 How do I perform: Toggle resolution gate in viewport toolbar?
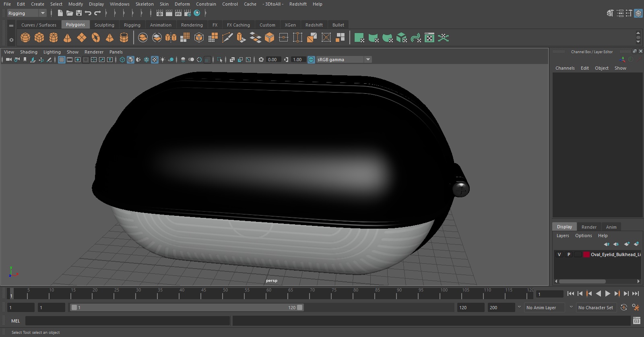coord(78,60)
